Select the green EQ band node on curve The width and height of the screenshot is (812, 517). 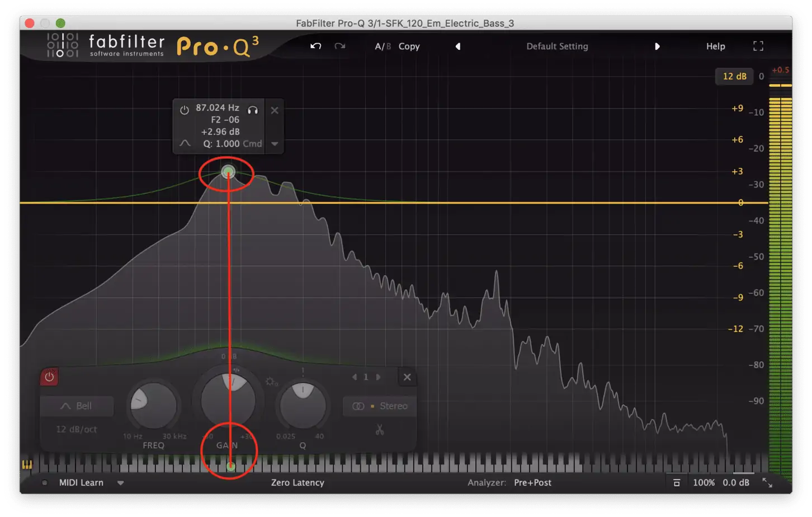(x=228, y=172)
